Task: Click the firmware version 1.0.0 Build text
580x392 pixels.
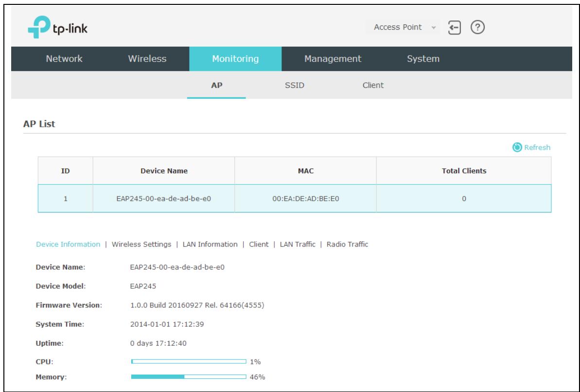Action: click(x=197, y=305)
